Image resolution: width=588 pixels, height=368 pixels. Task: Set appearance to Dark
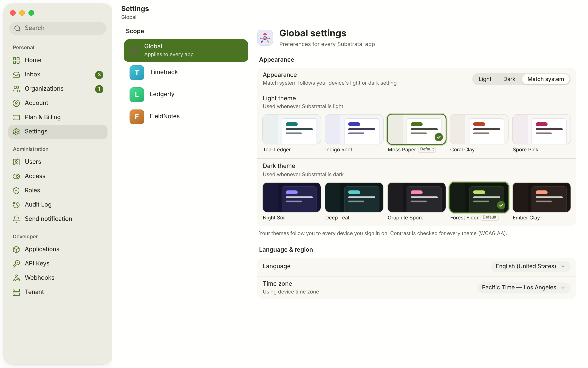tap(509, 79)
